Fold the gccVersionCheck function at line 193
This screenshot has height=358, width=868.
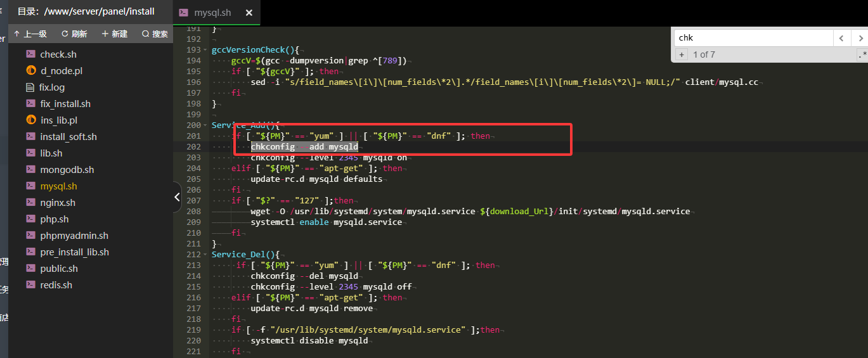(x=207, y=49)
